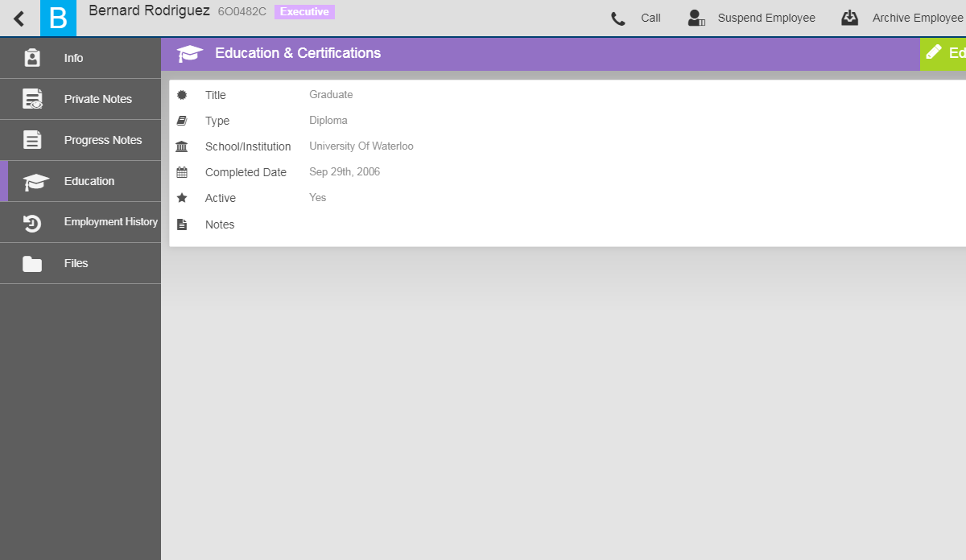Click the Completed Date field label
Screen dimensions: 966x560
click(x=246, y=172)
